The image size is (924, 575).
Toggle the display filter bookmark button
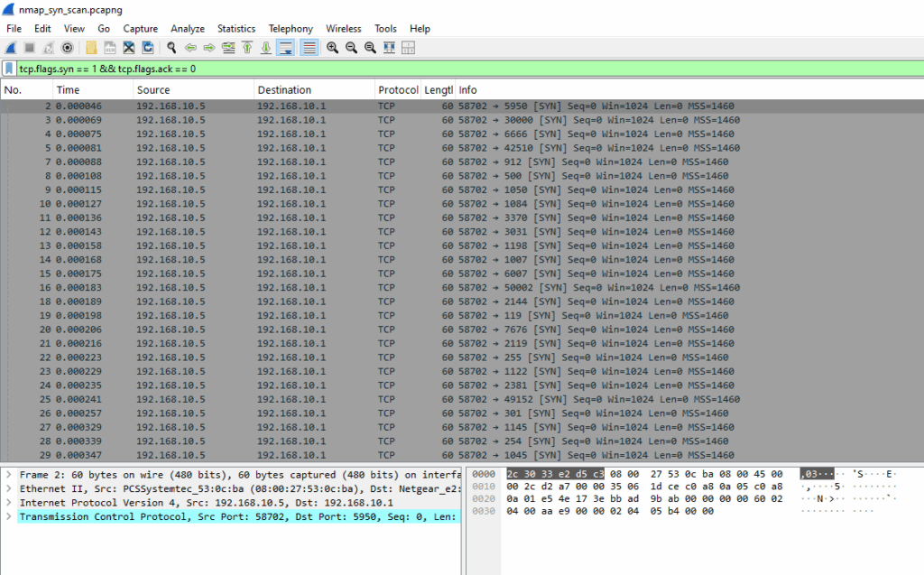(9, 69)
